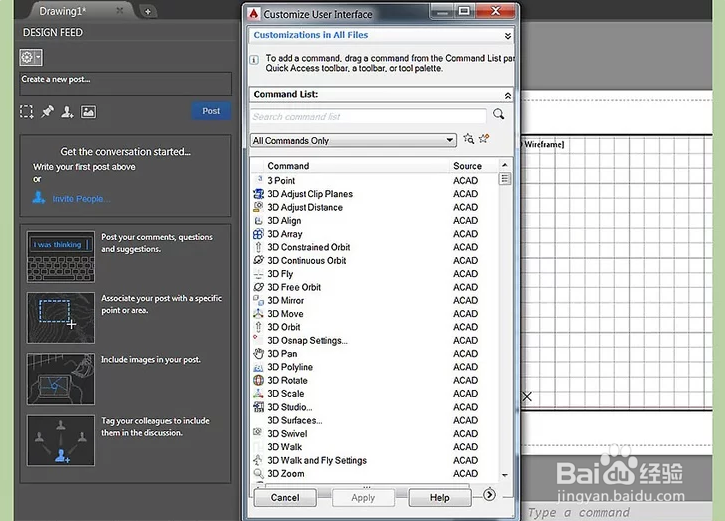Click the command list scroll down arrow

505,475
